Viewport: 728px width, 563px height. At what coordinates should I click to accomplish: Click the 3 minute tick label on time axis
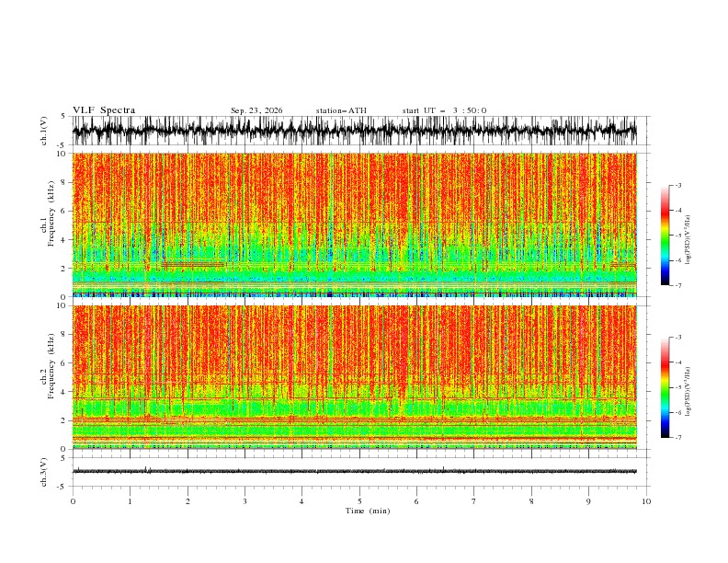[x=245, y=501]
